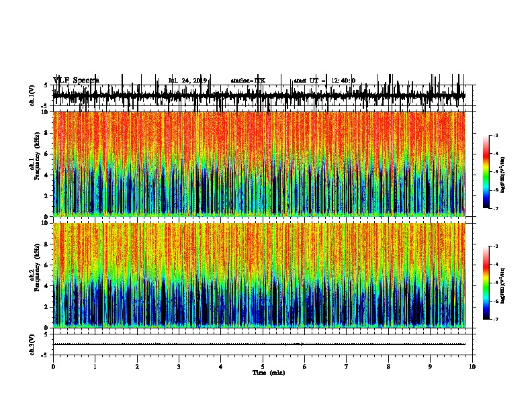Click the ch.1(V) axis label
Viewport: 532px width, 411px height.
[x=32, y=95]
